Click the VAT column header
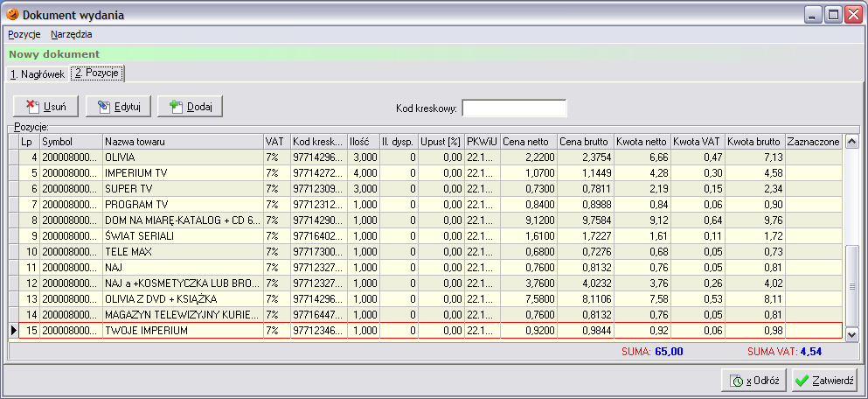The height and width of the screenshot is (399, 868). (277, 142)
